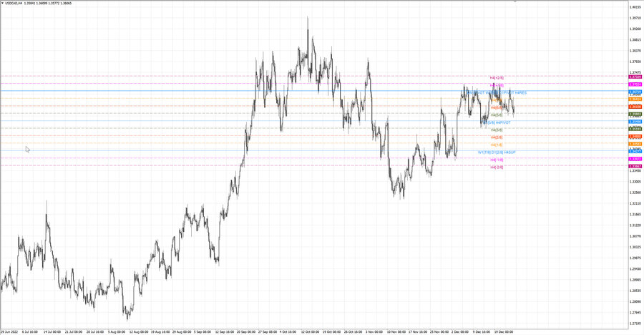Click the blue 1.36728 price tag
The width and height of the screenshot is (644, 335).
[635, 92]
